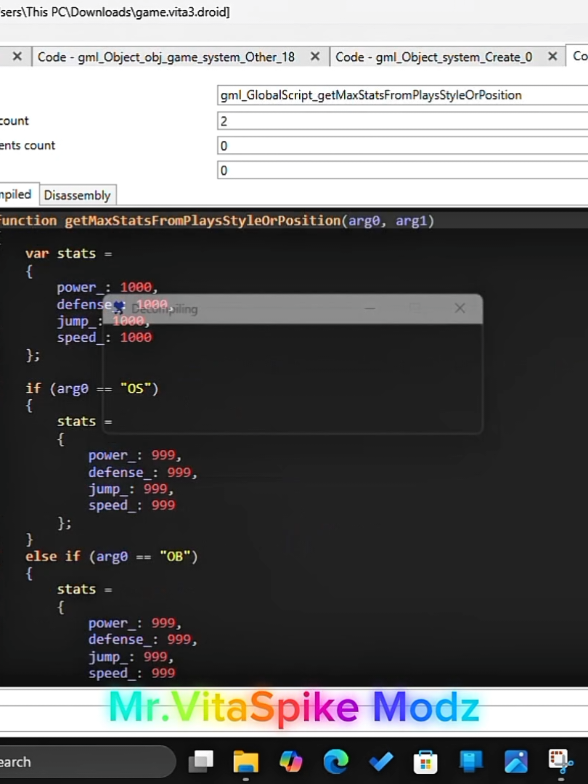Close the gml_Object_system_Create_0 tab
This screenshot has width=588, height=784.
552,56
